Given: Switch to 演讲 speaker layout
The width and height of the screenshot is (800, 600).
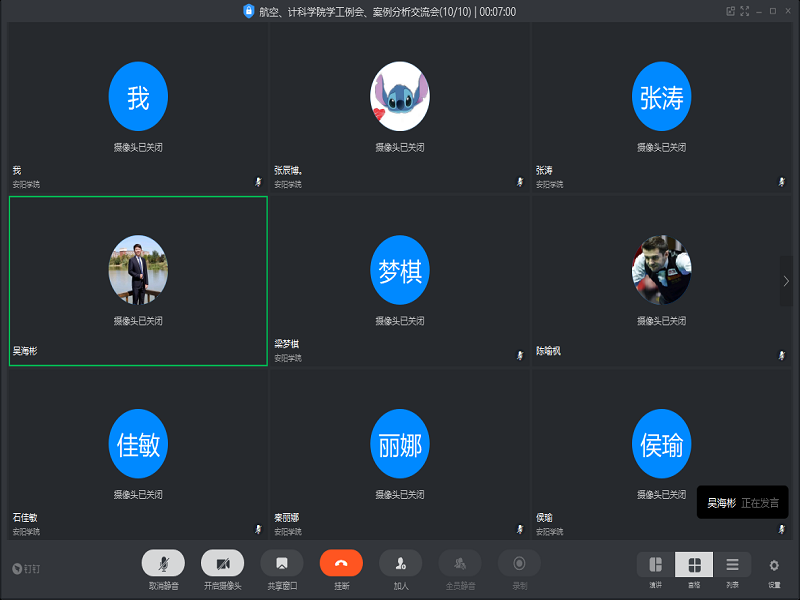Looking at the screenshot, I should pos(656,565).
